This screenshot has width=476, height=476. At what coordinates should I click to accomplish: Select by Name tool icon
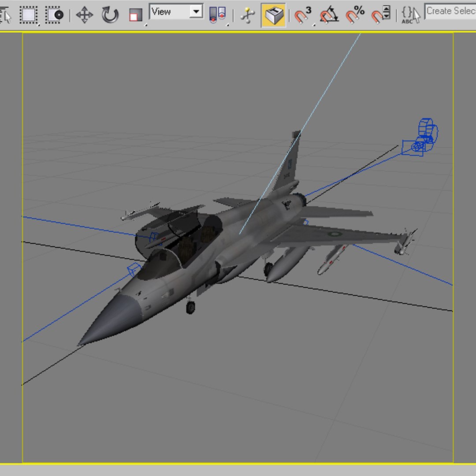click(x=5, y=15)
